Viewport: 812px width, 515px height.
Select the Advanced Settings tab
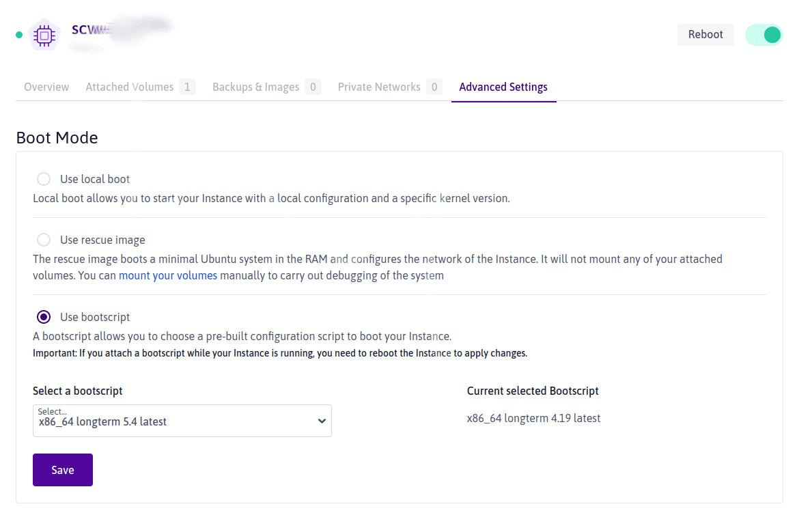503,87
